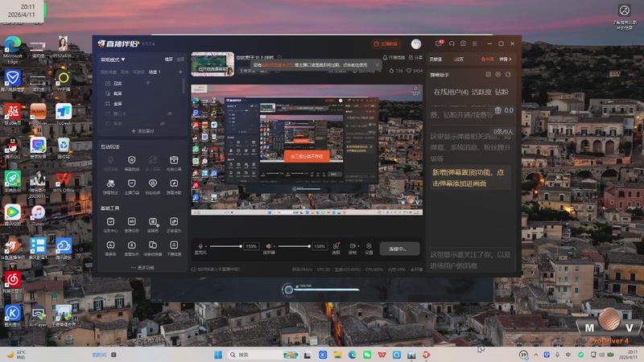Toggle visibility eye of the fifth source row
The width and height of the screenshot is (644, 362).
(163, 123)
